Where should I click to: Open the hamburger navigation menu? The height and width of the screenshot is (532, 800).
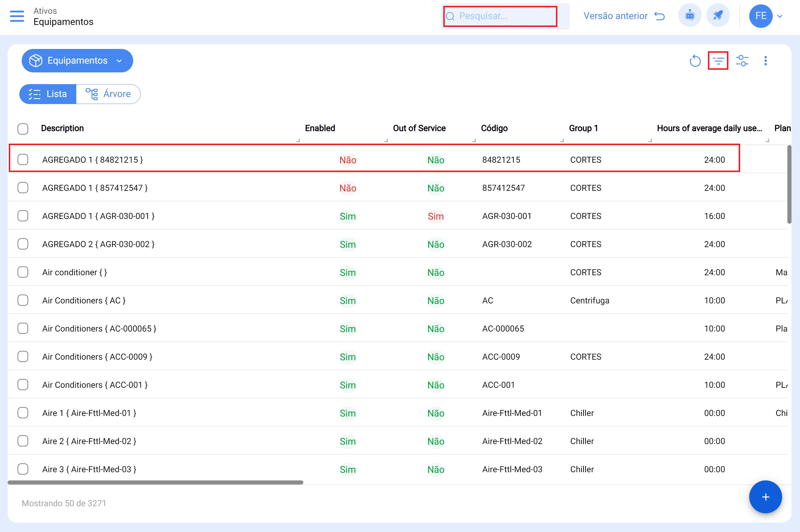(17, 16)
